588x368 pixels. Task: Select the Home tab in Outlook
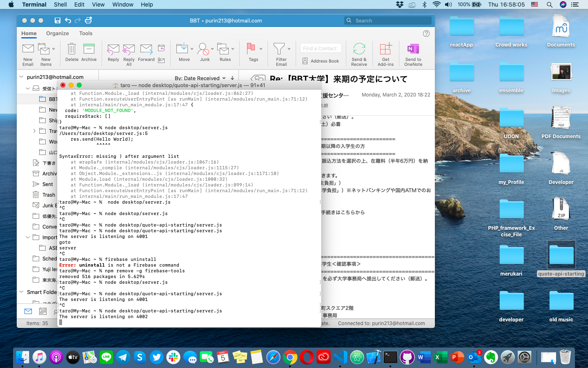[x=29, y=34]
